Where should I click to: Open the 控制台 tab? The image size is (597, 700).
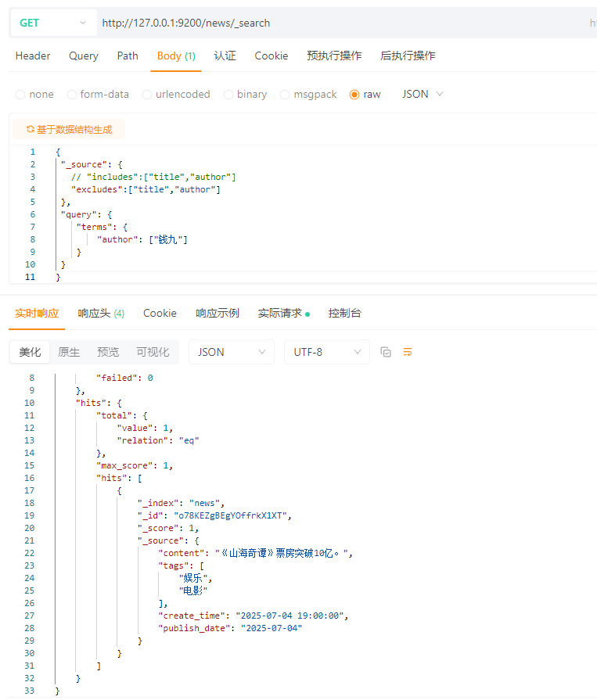click(x=344, y=314)
